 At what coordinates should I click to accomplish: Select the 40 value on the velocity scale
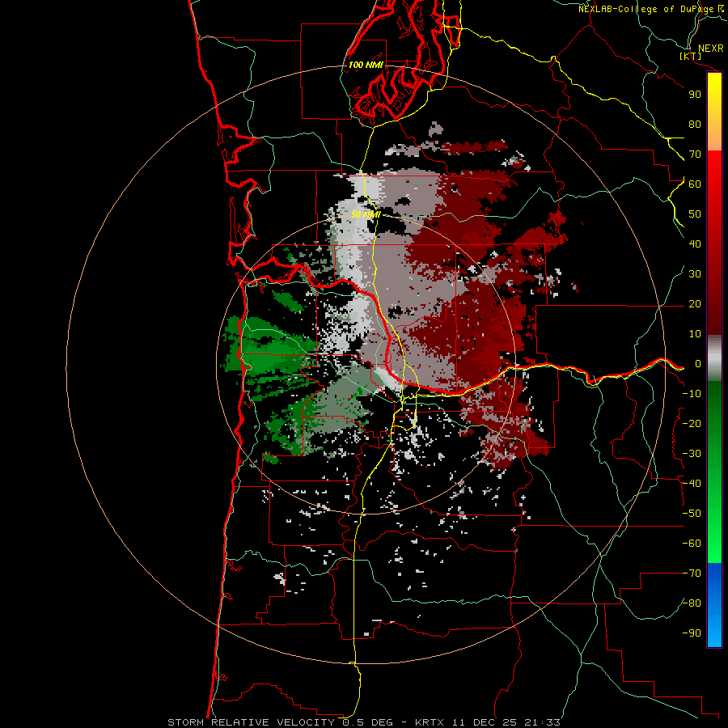[x=695, y=244]
